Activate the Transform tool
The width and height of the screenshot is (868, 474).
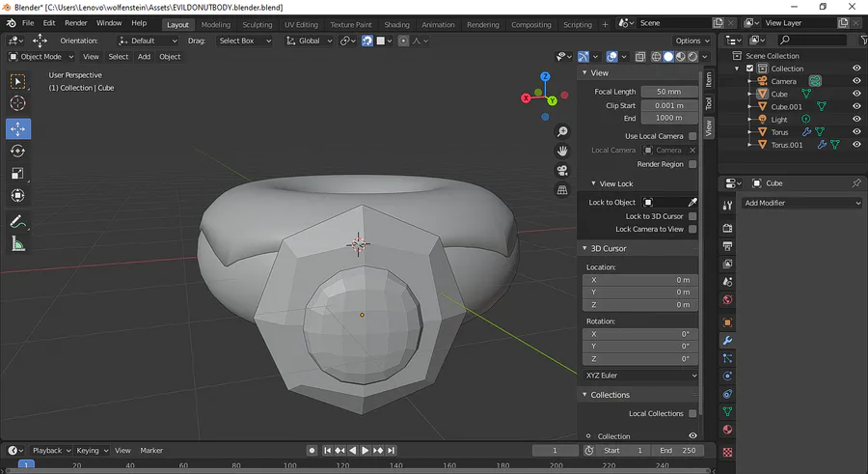click(x=17, y=195)
